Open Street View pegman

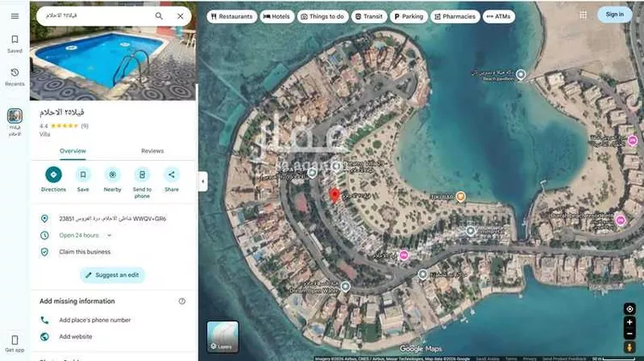click(629, 348)
